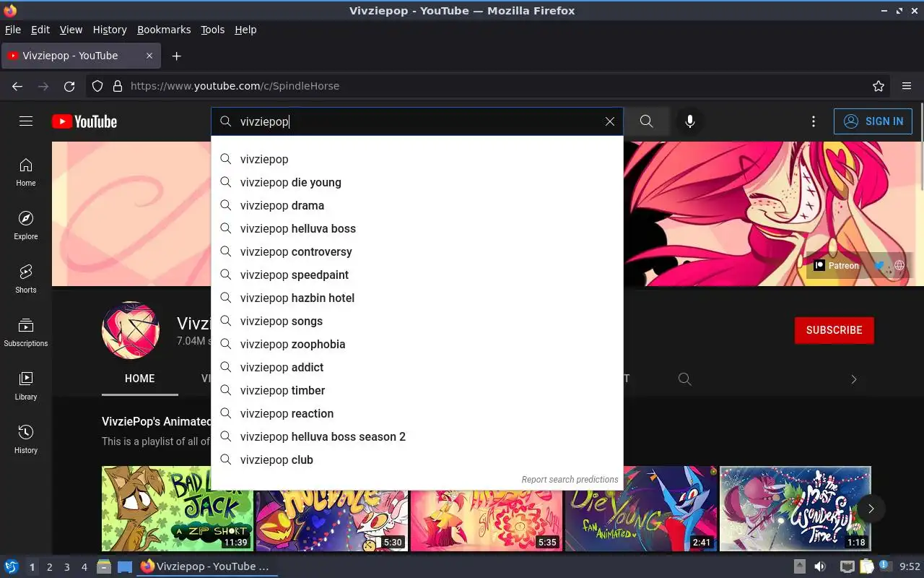Select suggestion 'vivziepop speedpaint'
924x578 pixels.
417,275
